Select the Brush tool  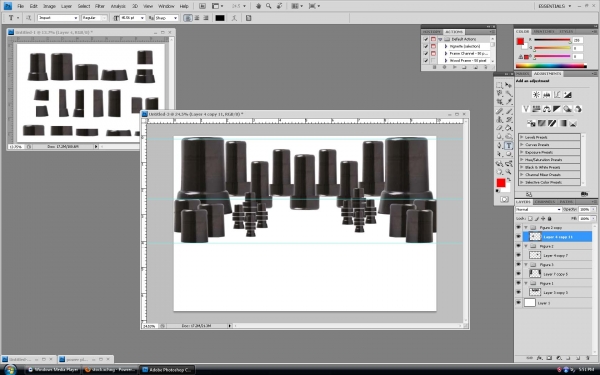click(509, 111)
